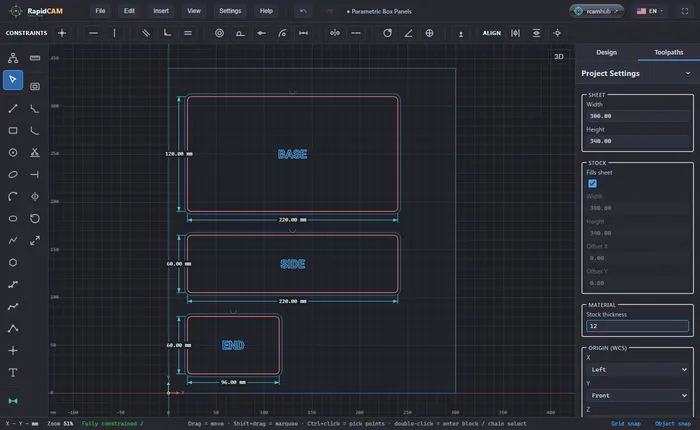This screenshot has width=700, height=430.
Task: Click the Fully constrained status
Action: point(112,423)
